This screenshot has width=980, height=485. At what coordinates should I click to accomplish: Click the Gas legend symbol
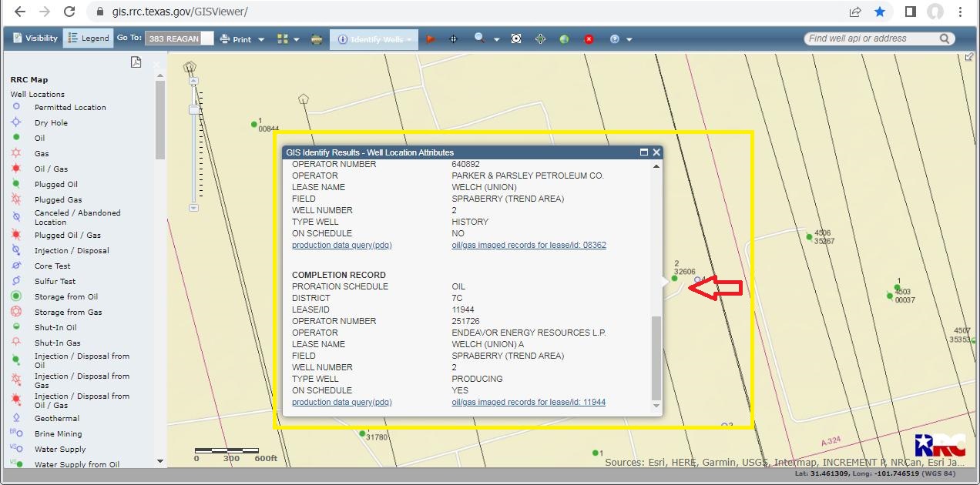(16, 153)
